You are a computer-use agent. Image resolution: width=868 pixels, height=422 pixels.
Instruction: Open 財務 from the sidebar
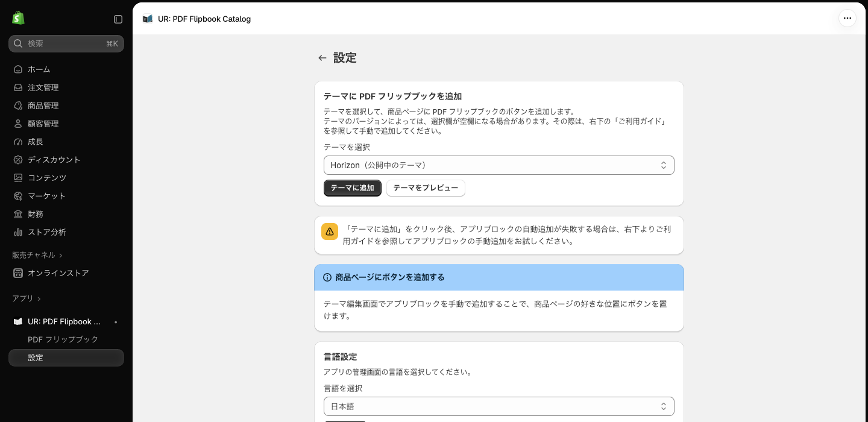66,214
